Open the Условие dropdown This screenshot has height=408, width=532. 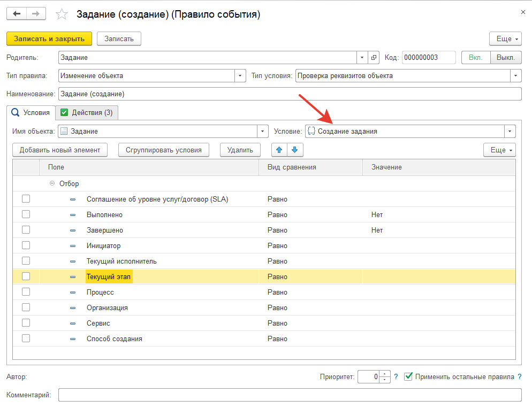[510, 132]
